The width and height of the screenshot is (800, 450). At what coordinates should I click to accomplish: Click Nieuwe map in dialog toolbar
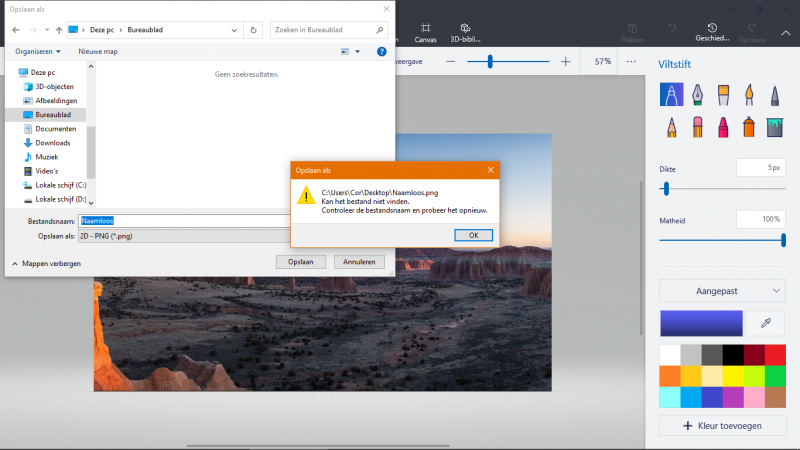point(98,51)
